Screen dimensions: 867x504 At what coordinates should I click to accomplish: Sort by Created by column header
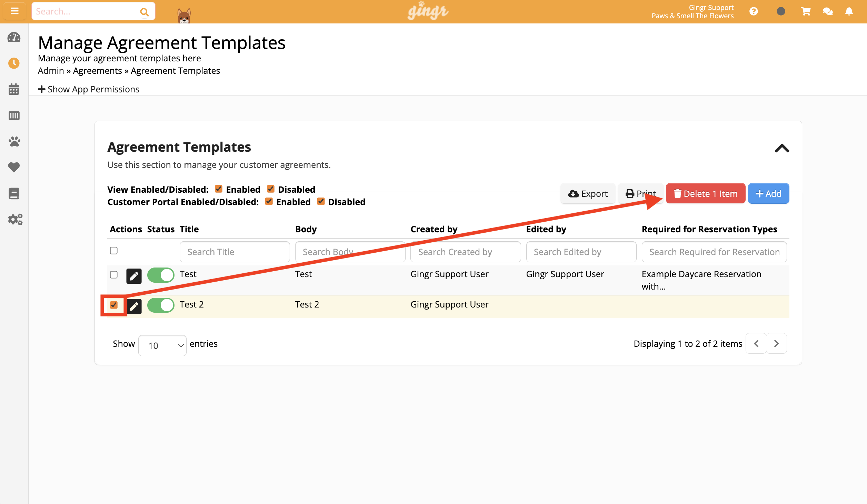[434, 229]
